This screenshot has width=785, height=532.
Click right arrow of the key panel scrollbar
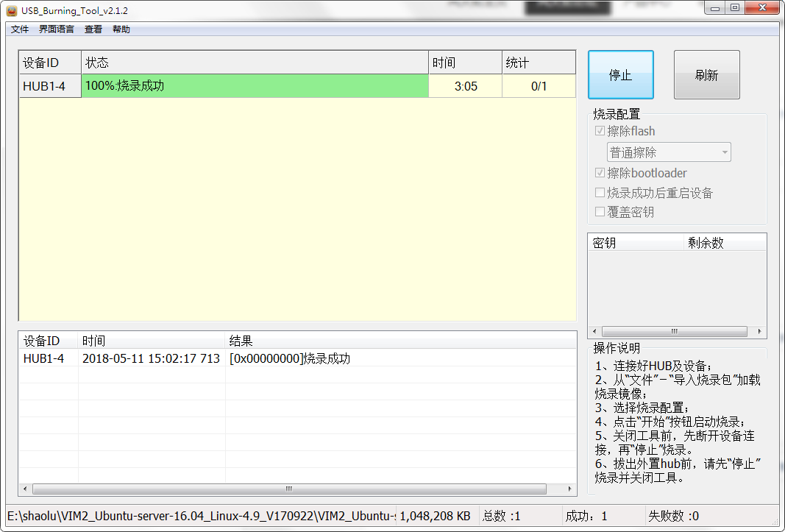[x=761, y=331]
